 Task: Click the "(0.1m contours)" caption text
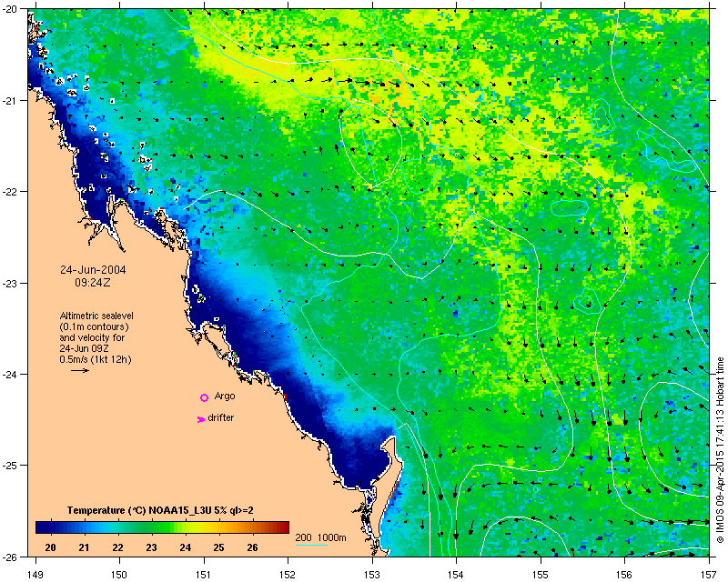pos(95,326)
